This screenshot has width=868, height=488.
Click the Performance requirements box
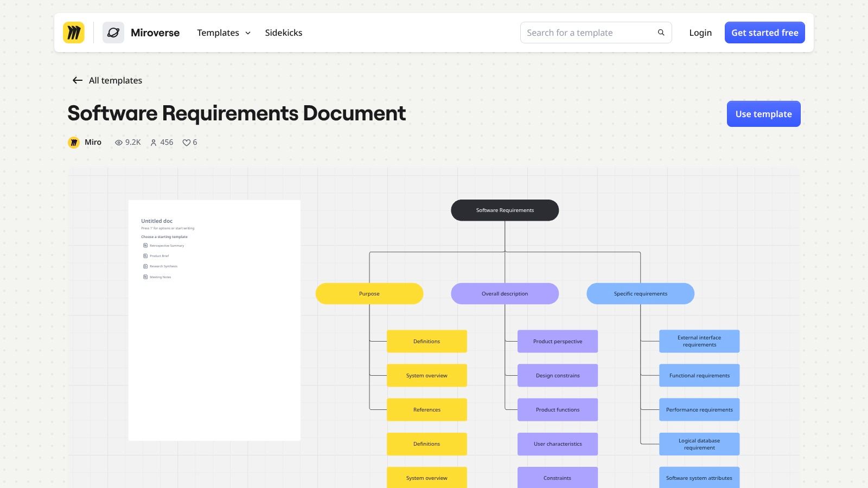[x=699, y=410]
